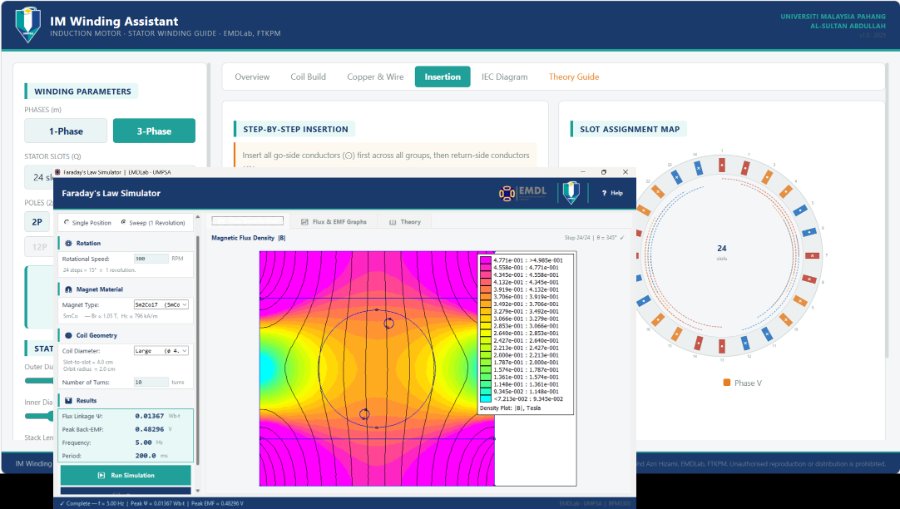Open the Magnet Type dropdown
900x509 pixels.
point(161,305)
